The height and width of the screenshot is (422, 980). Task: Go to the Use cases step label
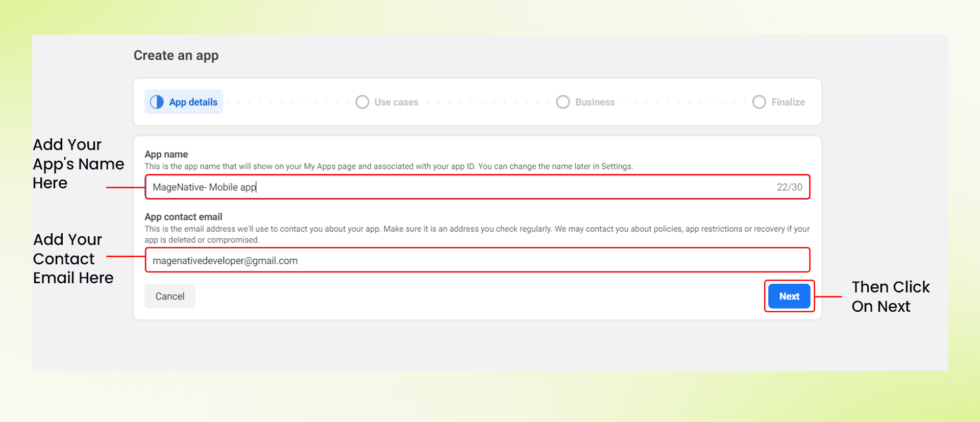point(396,102)
